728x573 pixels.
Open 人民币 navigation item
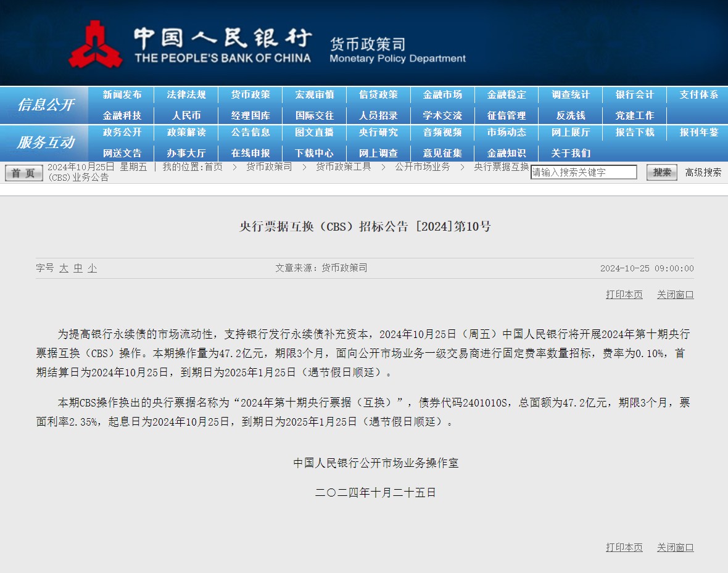[x=186, y=115]
